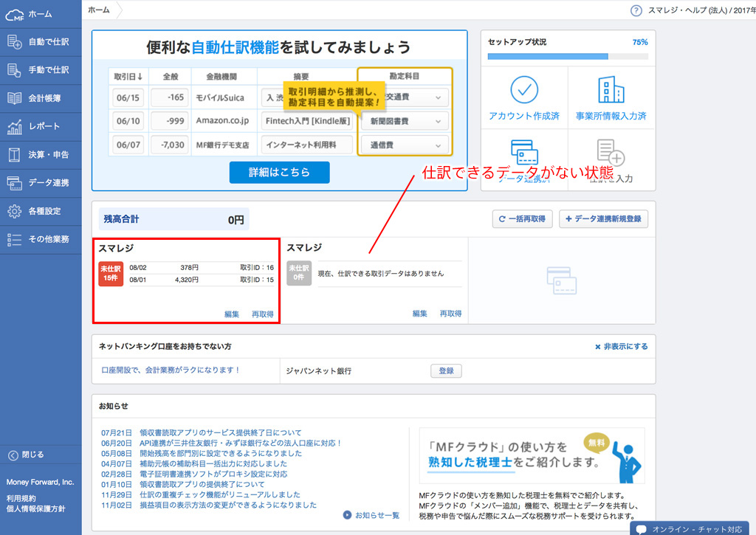
Task: Open API連携 三井住友銀行 news link
Action: click(241, 443)
